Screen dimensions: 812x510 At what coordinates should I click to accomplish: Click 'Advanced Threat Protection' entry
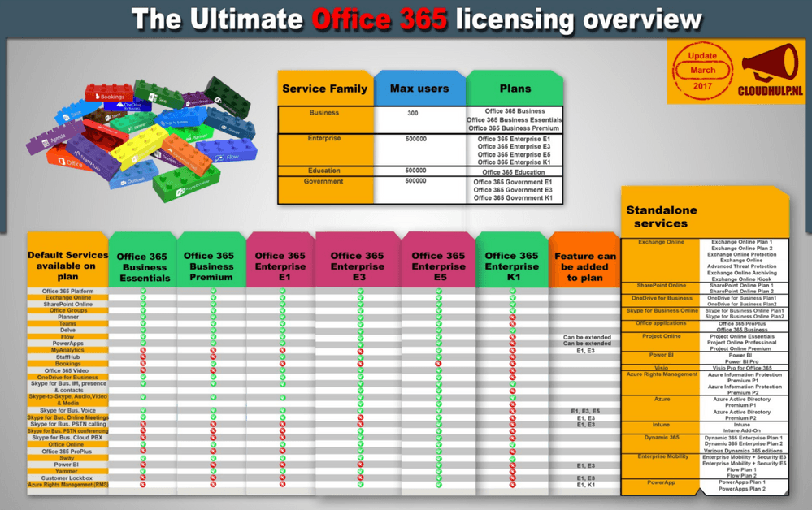741,266
